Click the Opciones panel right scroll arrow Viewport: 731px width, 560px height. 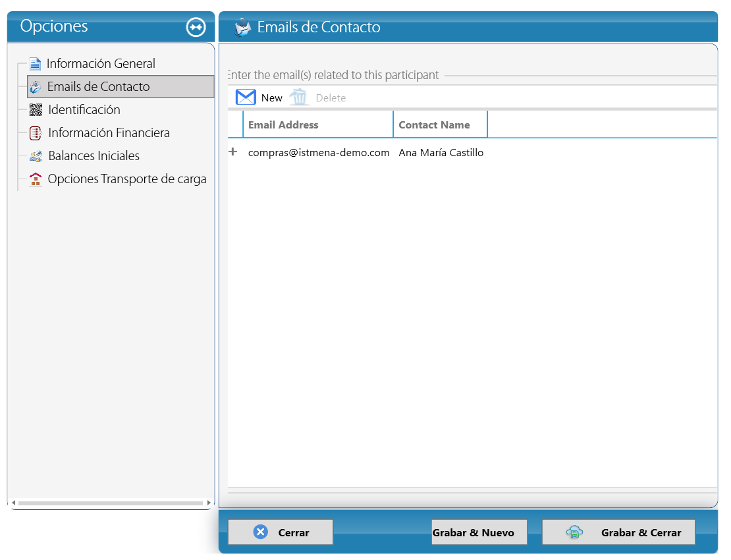pyautogui.click(x=209, y=503)
